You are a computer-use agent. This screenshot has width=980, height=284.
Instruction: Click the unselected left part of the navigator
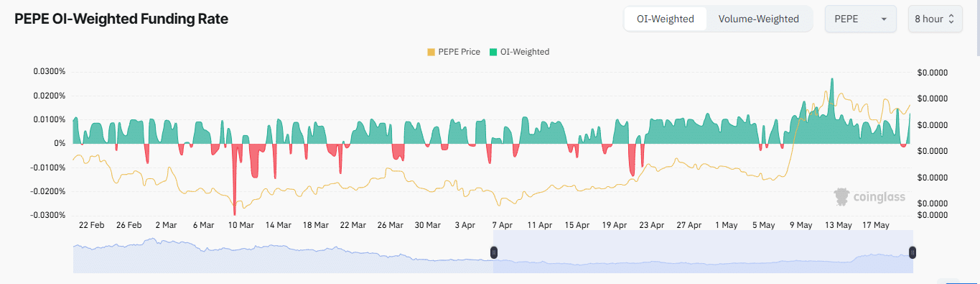point(283,252)
